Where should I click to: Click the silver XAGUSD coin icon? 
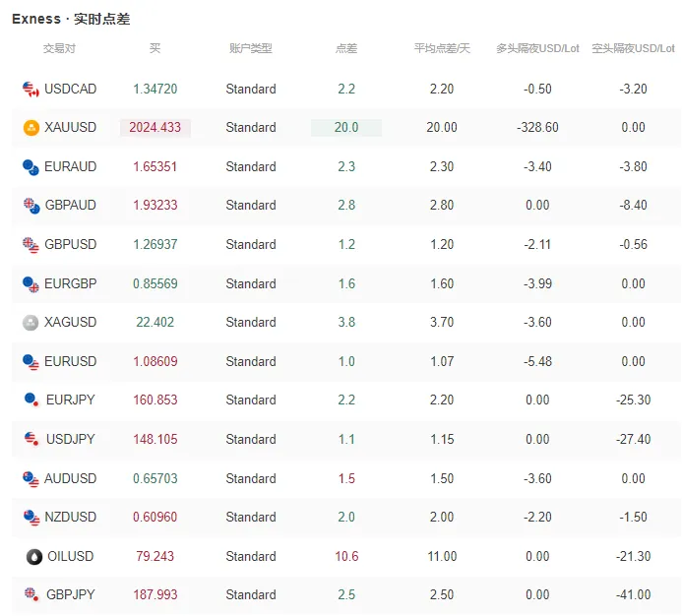[x=31, y=323]
